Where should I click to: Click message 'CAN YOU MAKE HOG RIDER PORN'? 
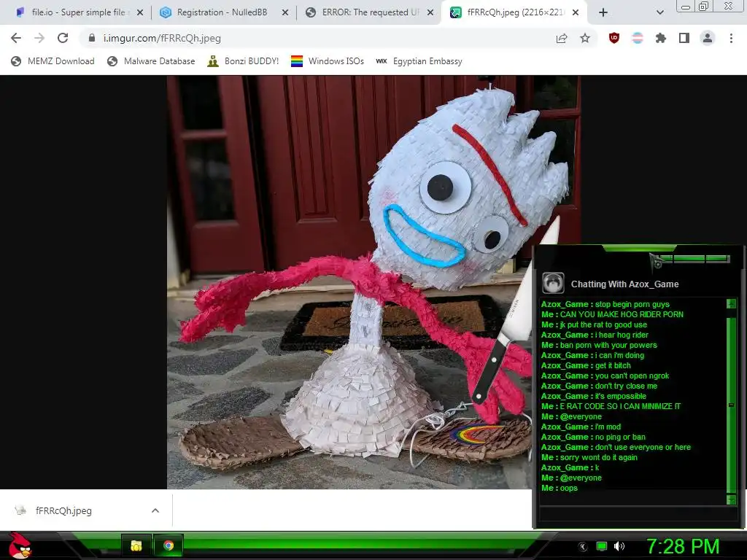(x=622, y=314)
